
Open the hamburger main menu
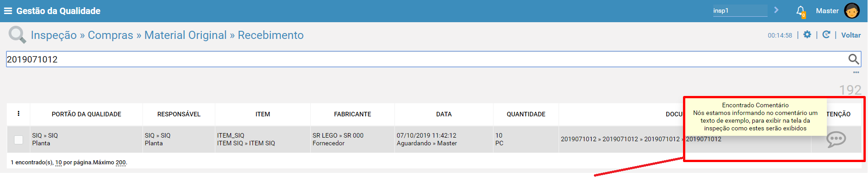point(8,11)
